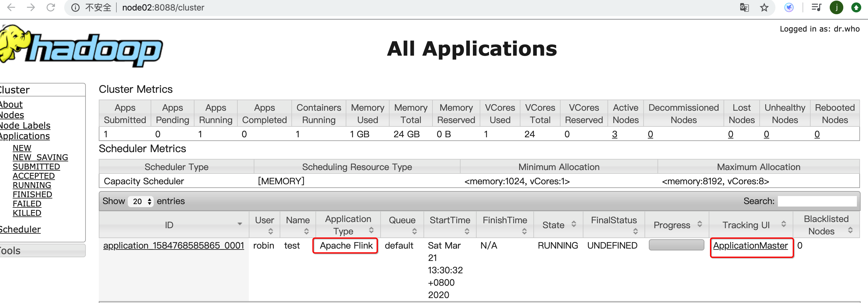Click the blue bird extension icon
The width and height of the screenshot is (868, 303).
[x=789, y=7]
